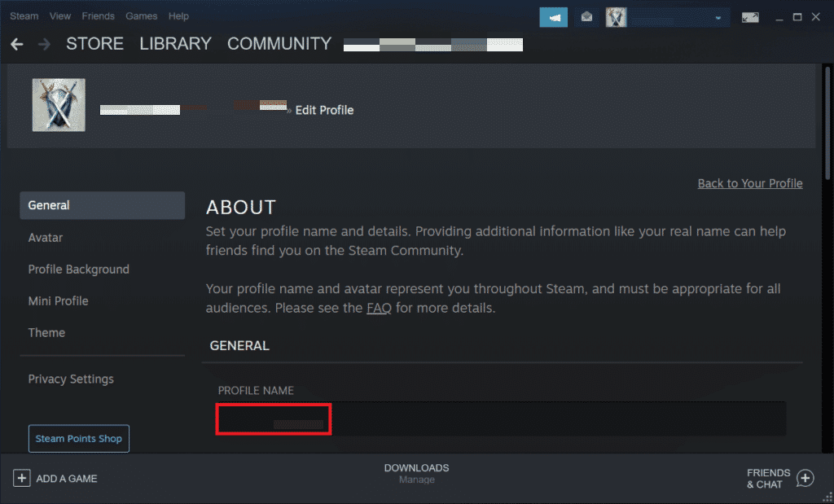
Task: Select General in the sidebar
Action: [102, 205]
